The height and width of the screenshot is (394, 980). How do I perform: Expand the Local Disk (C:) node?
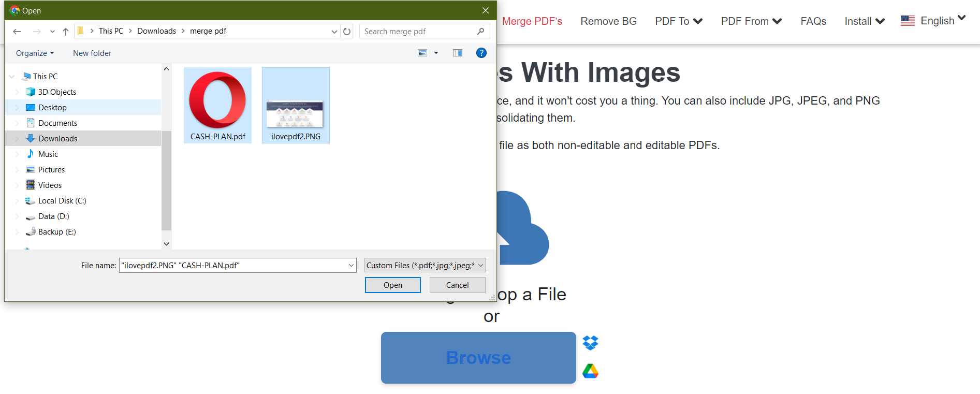click(x=17, y=201)
